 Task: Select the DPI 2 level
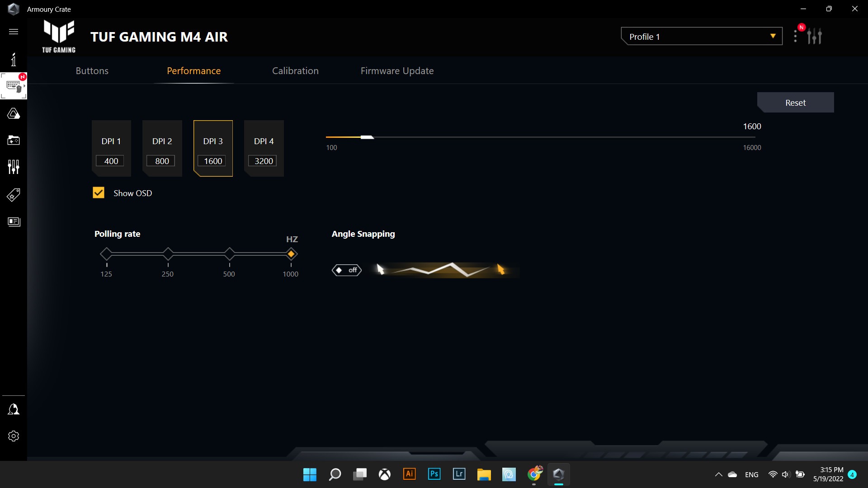162,148
